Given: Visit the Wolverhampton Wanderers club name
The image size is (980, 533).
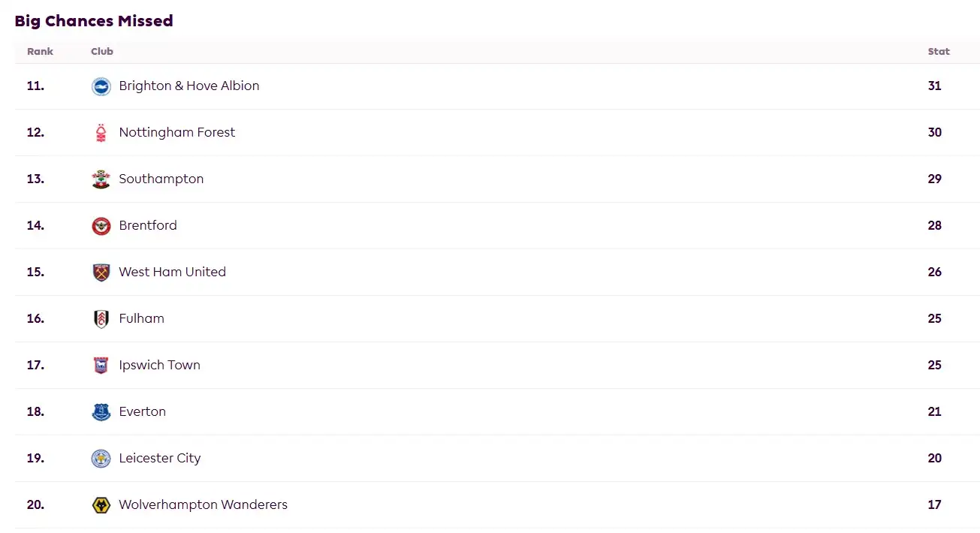Looking at the screenshot, I should tap(203, 504).
